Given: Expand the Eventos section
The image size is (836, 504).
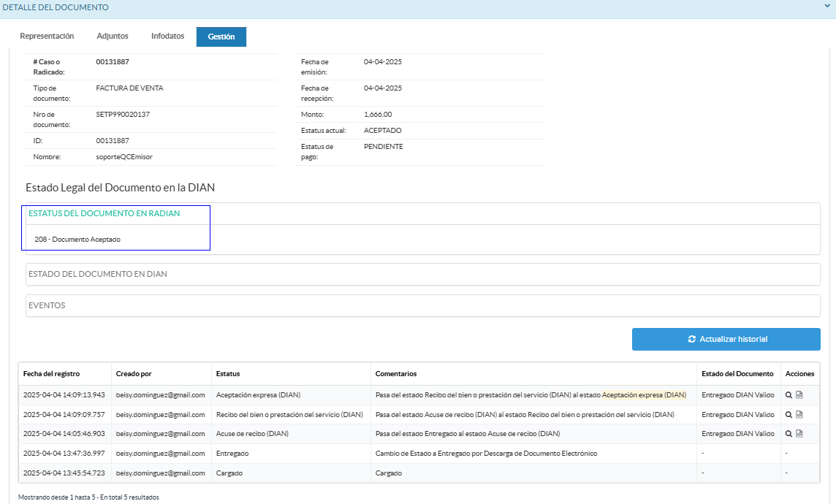Looking at the screenshot, I should click(x=47, y=305).
